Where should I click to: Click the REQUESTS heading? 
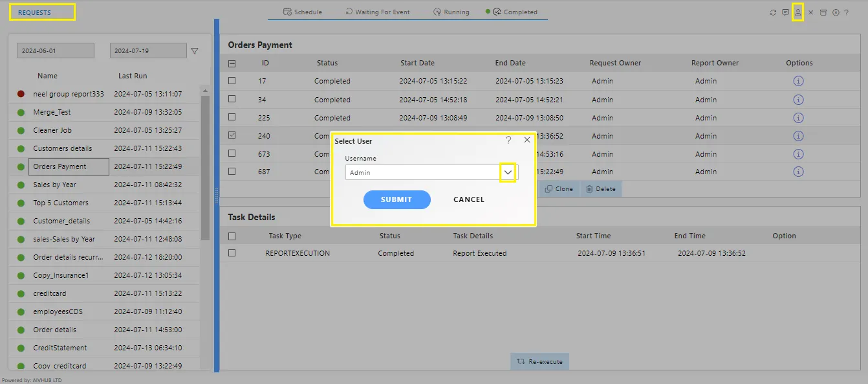click(34, 12)
